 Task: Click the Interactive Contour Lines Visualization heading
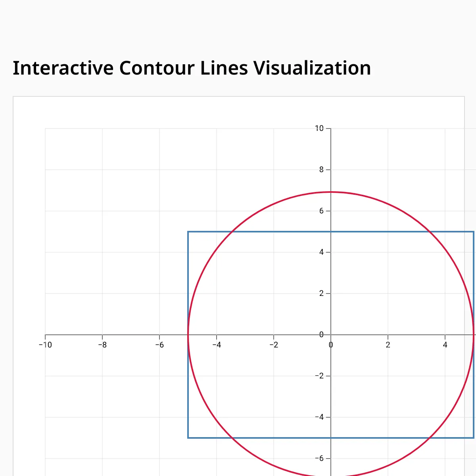(192, 68)
